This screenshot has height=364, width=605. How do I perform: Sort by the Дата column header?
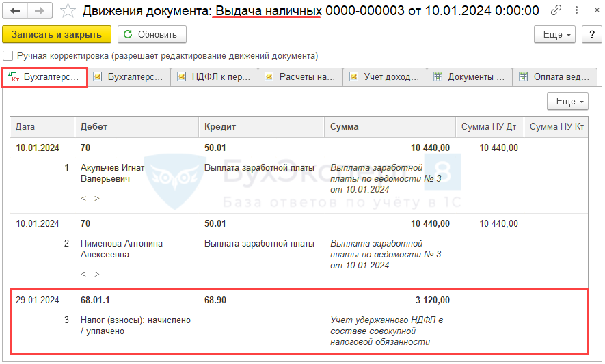click(x=42, y=127)
